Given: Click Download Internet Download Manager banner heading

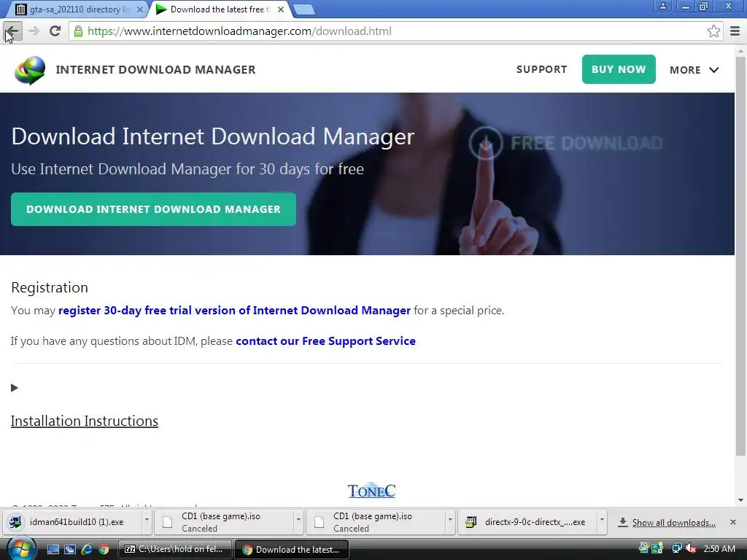Looking at the screenshot, I should (213, 136).
